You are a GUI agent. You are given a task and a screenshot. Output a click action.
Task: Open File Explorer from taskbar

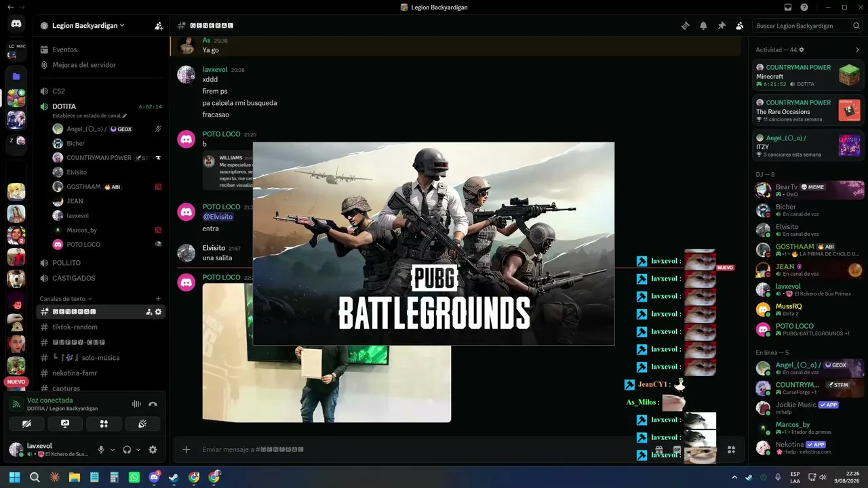(x=75, y=477)
